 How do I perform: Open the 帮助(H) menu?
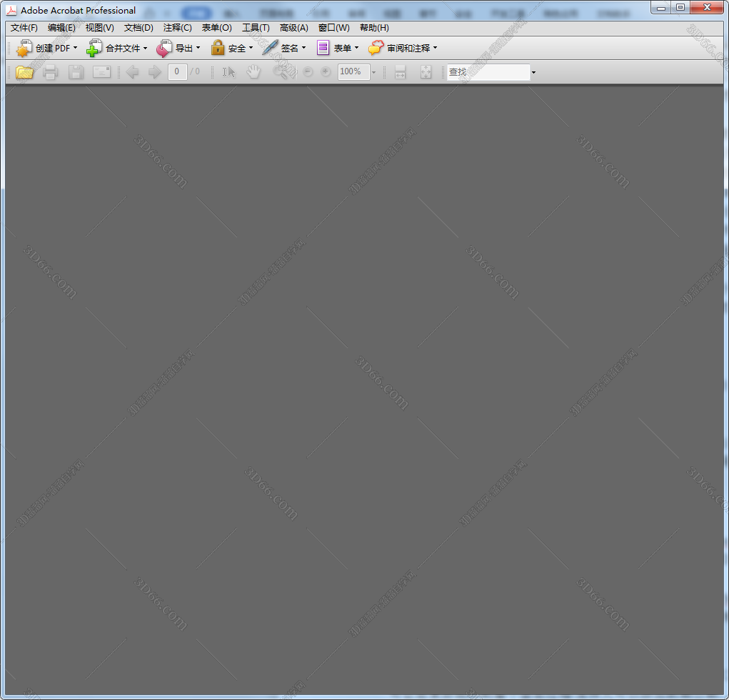pos(373,28)
